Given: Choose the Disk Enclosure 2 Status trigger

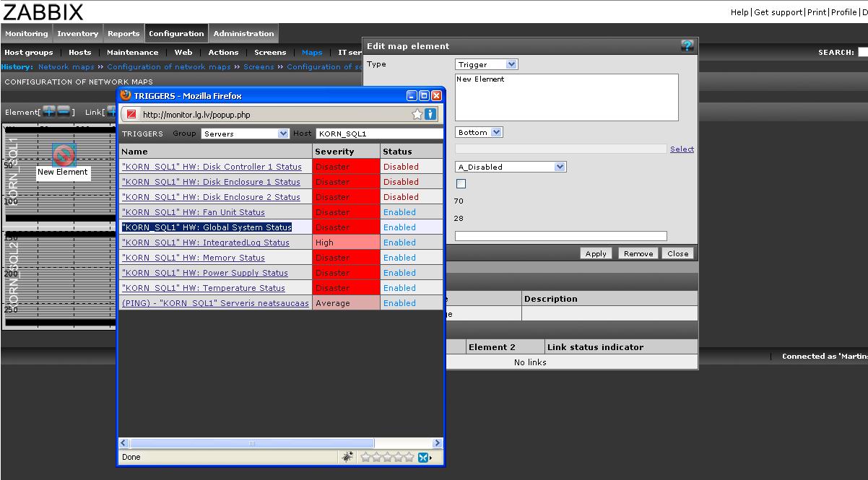Looking at the screenshot, I should [x=211, y=197].
